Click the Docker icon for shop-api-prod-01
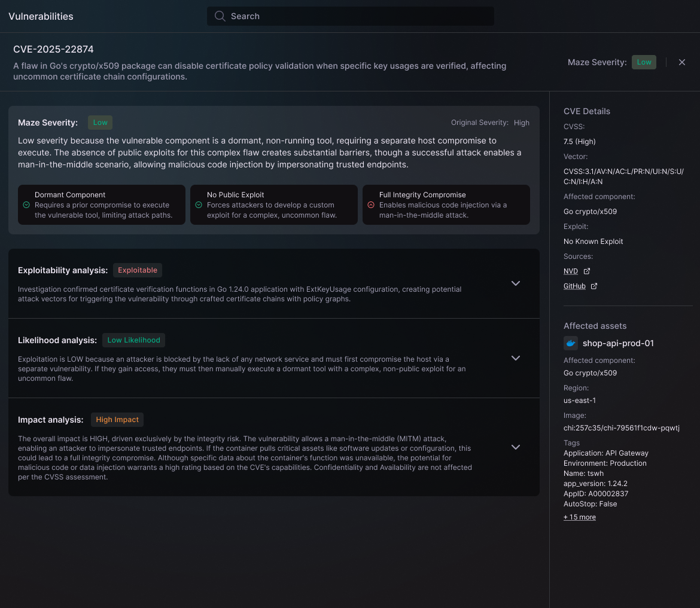This screenshot has height=608, width=700. point(571,343)
